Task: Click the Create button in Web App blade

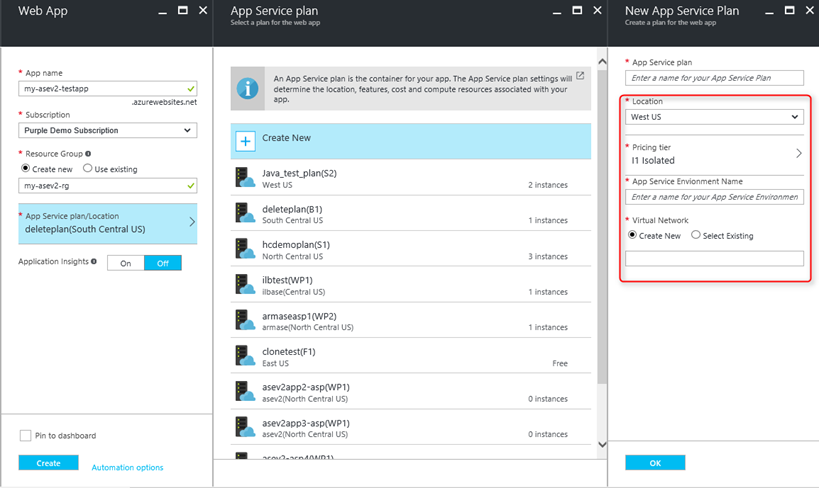Action: [49, 463]
